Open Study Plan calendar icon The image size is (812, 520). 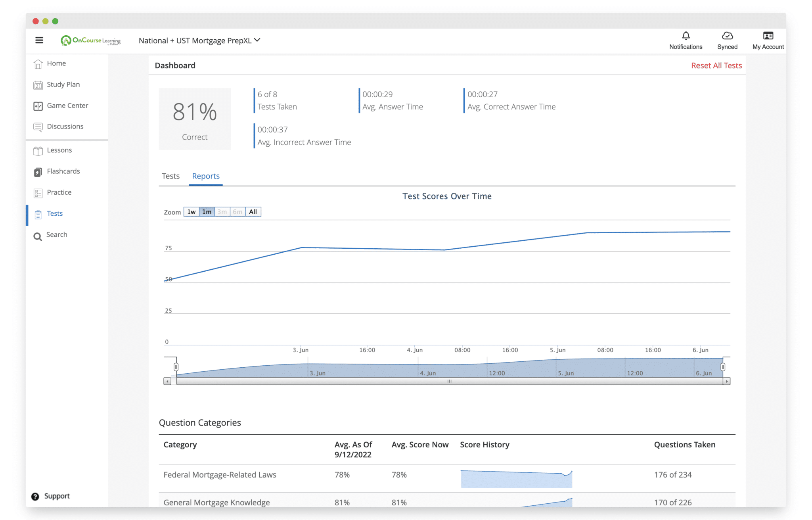(38, 85)
